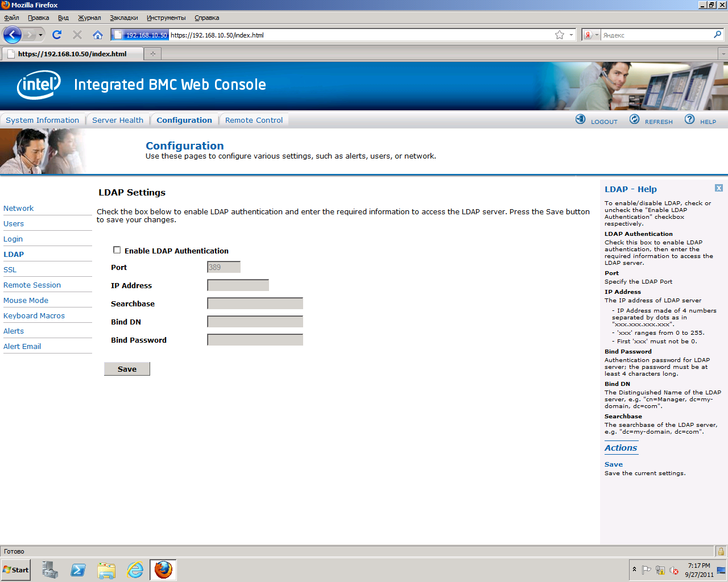This screenshot has height=582, width=728.
Task: Open the Закладки menu
Action: [123, 18]
